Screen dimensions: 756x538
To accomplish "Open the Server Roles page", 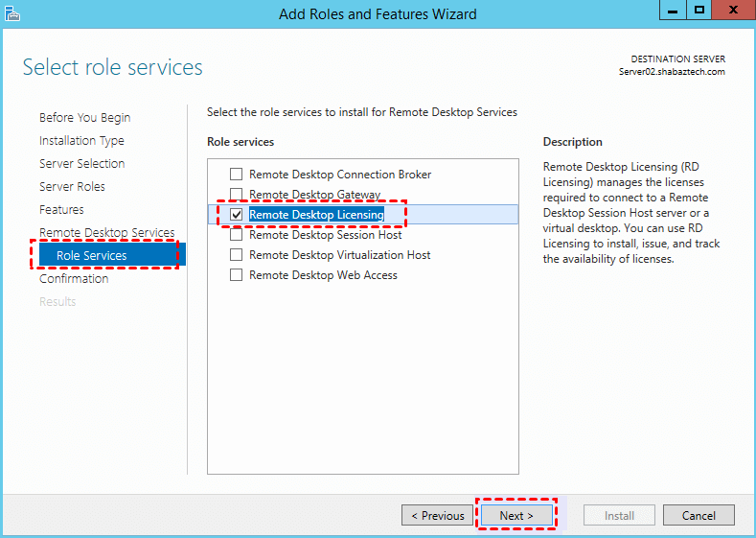I will (x=72, y=187).
